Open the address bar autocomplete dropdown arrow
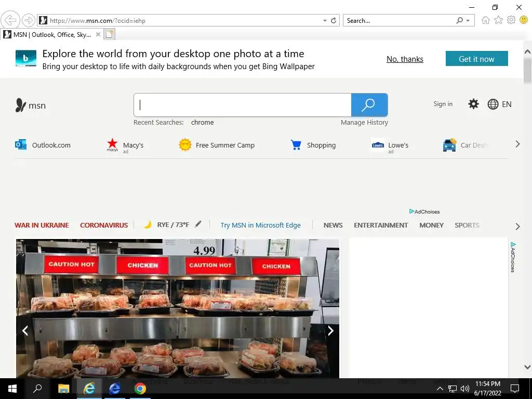Screen dimensions: 532x399 [325, 20]
